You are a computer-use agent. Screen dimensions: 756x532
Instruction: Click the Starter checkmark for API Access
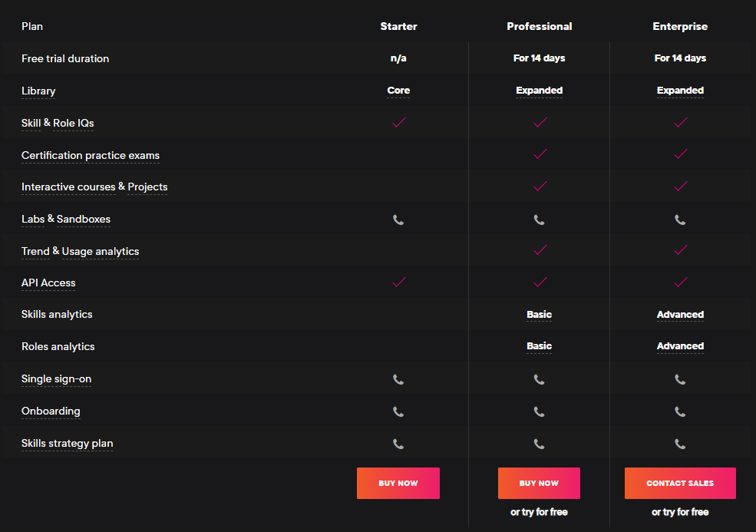(398, 283)
